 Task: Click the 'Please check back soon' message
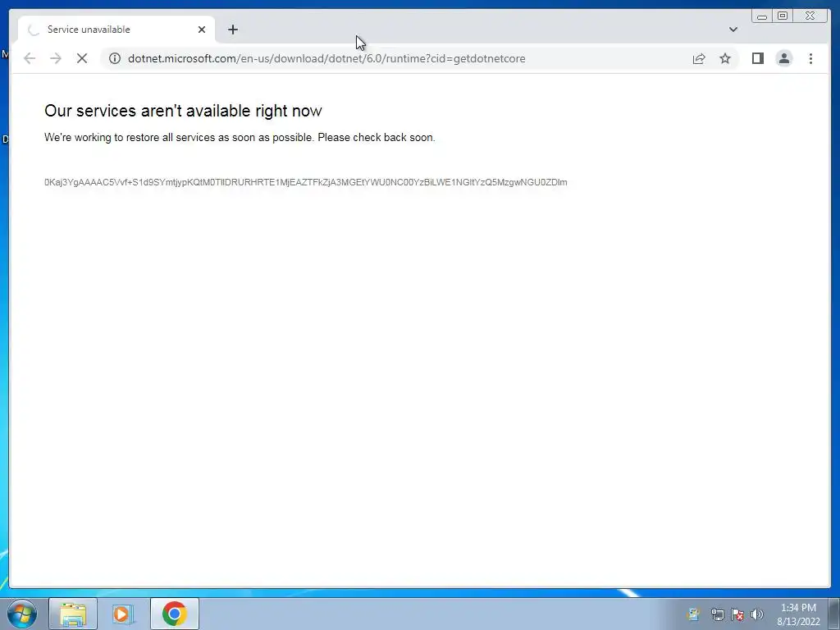point(376,138)
